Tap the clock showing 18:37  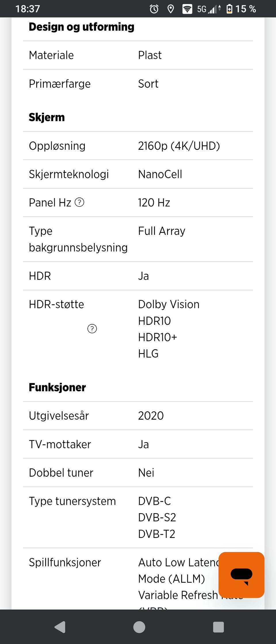[x=28, y=9]
